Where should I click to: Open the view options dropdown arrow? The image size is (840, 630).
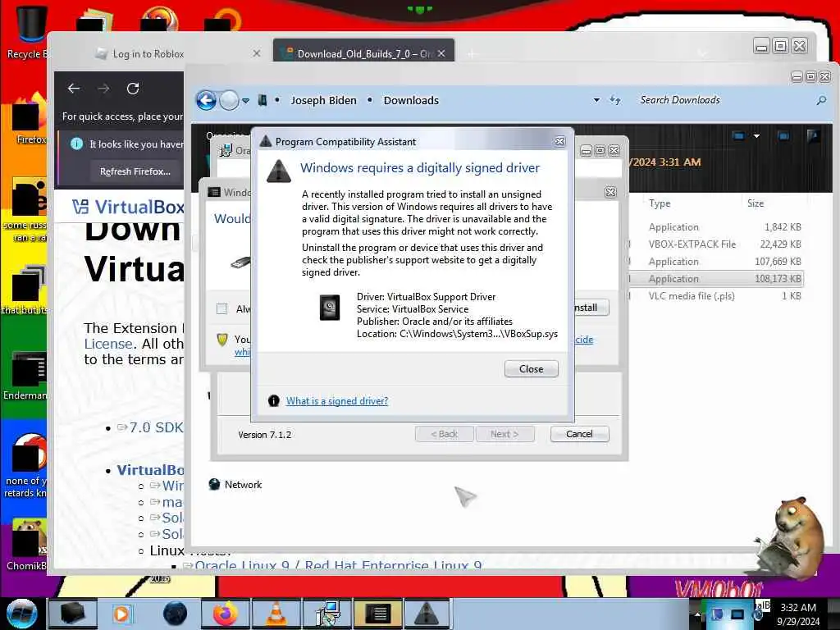[x=756, y=136]
